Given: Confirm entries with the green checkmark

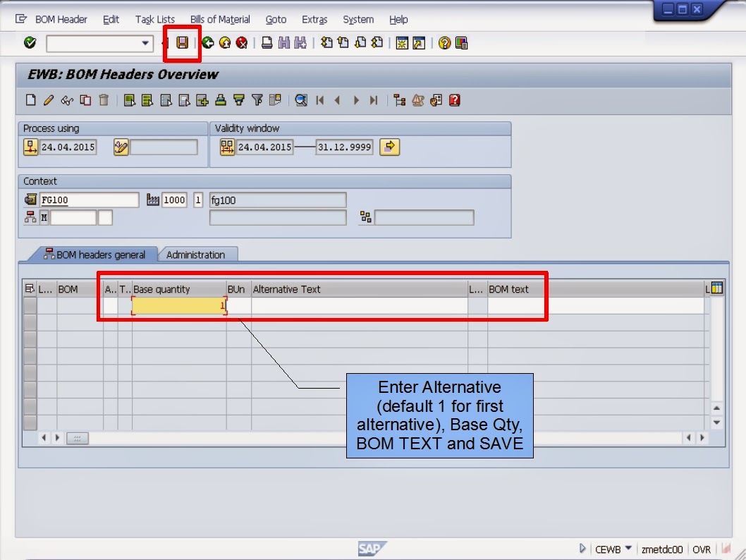Looking at the screenshot, I should click(29, 43).
